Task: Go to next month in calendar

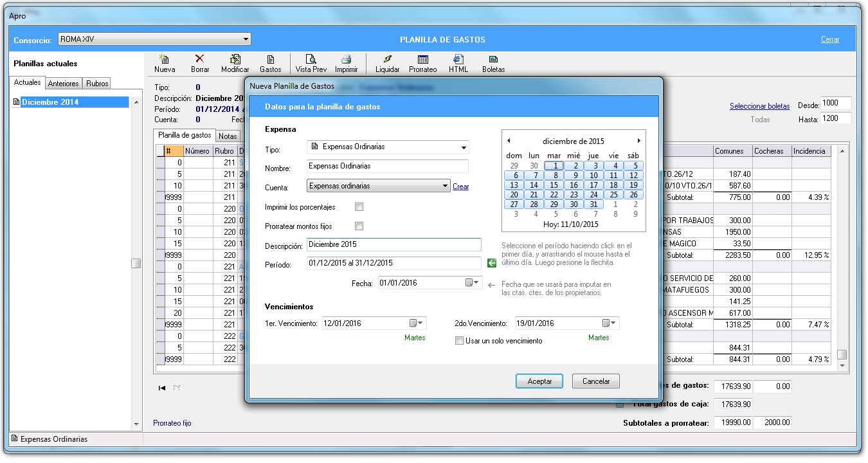Action: [638, 141]
